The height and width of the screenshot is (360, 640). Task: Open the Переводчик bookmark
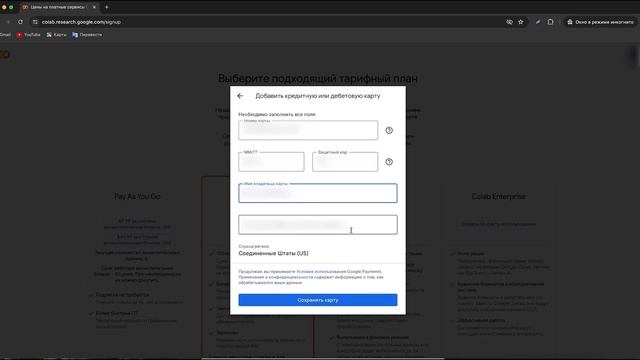pos(87,35)
